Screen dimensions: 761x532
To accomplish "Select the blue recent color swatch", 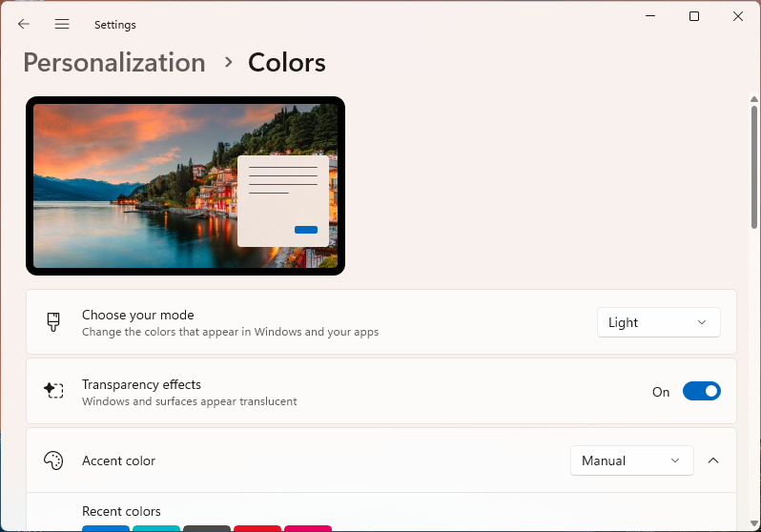I will 105,528.
